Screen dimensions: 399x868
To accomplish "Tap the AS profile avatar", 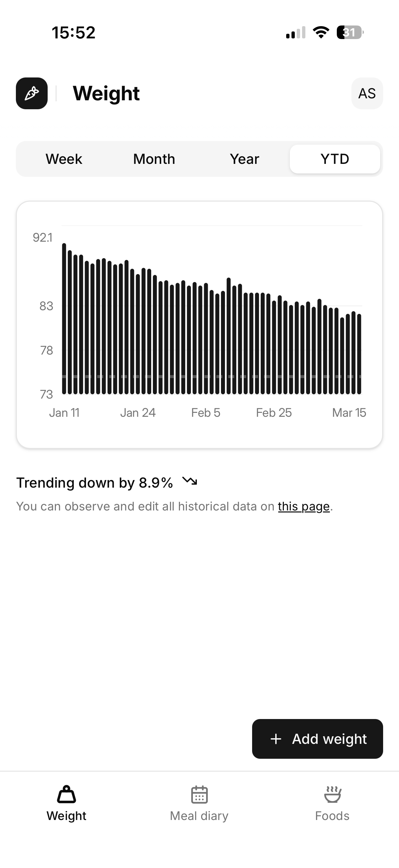I will [x=367, y=93].
